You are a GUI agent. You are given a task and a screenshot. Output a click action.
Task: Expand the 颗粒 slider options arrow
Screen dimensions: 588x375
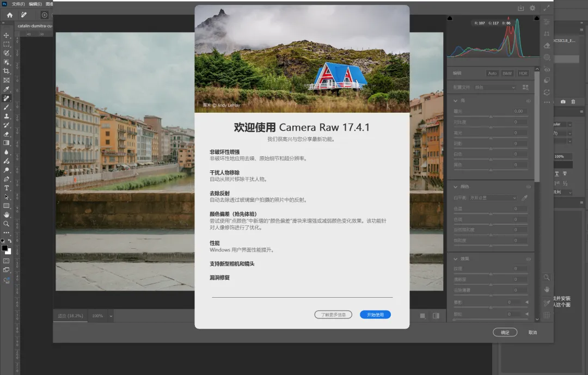point(526,314)
